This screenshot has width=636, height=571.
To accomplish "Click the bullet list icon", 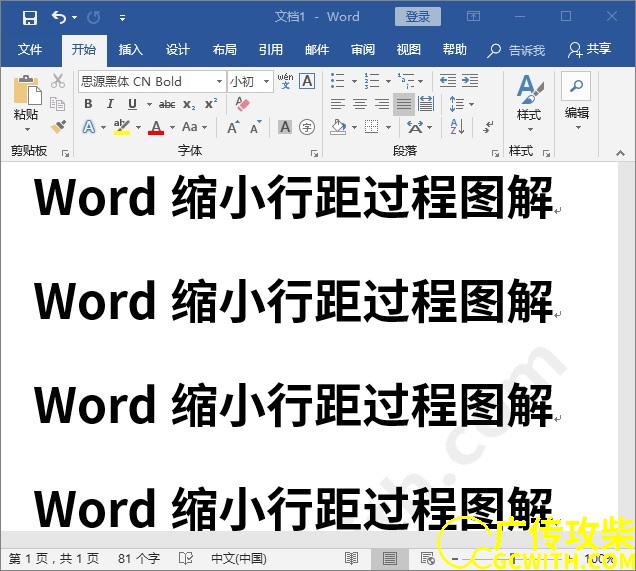I will pyautogui.click(x=337, y=81).
